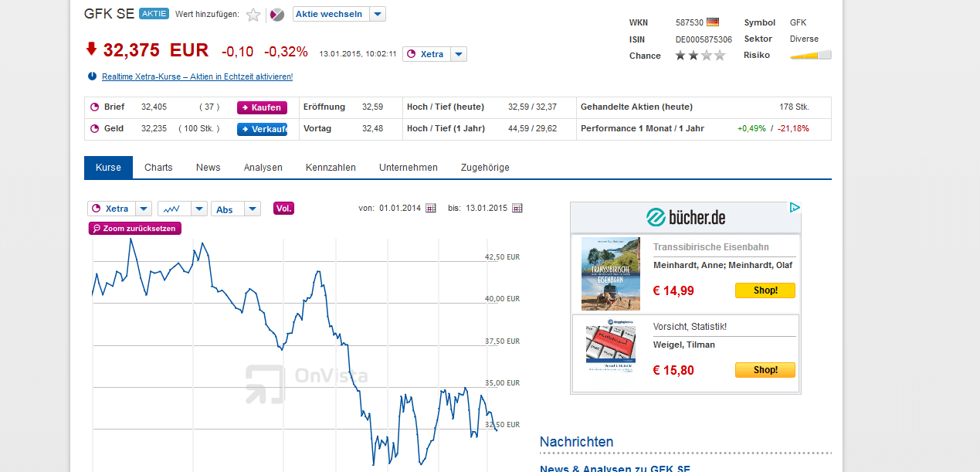Viewport: 980px width, 472px height.
Task: Click the German flag next to WKN
Action: tap(712, 22)
